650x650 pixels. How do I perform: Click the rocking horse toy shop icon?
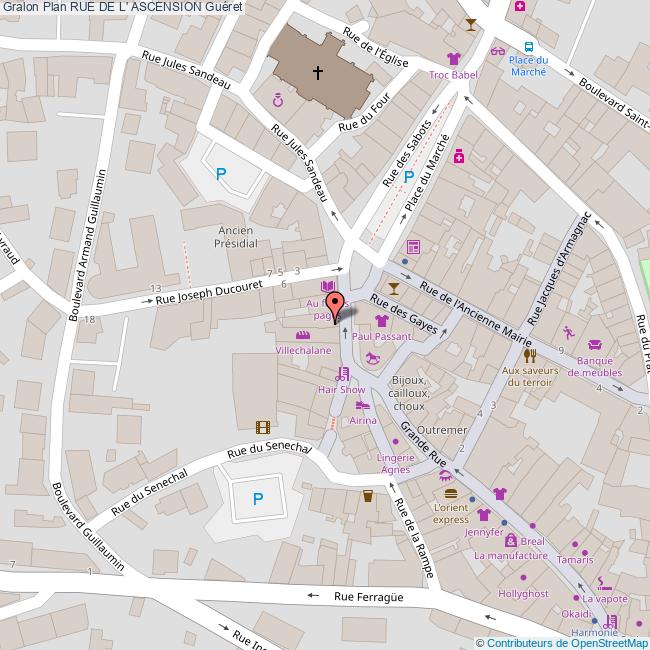click(372, 357)
